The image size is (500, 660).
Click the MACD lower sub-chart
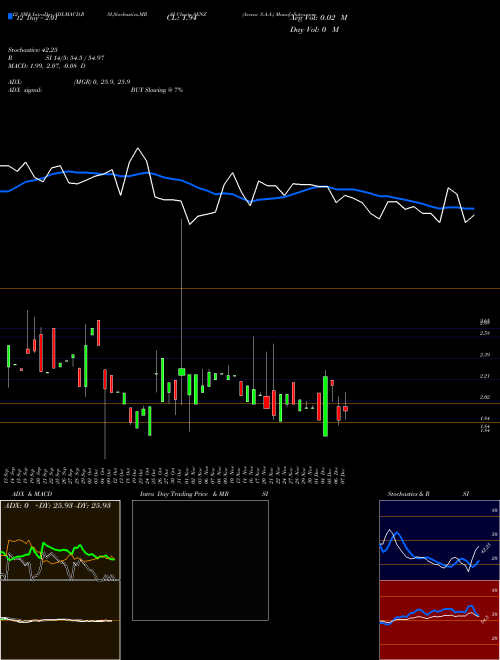60,620
